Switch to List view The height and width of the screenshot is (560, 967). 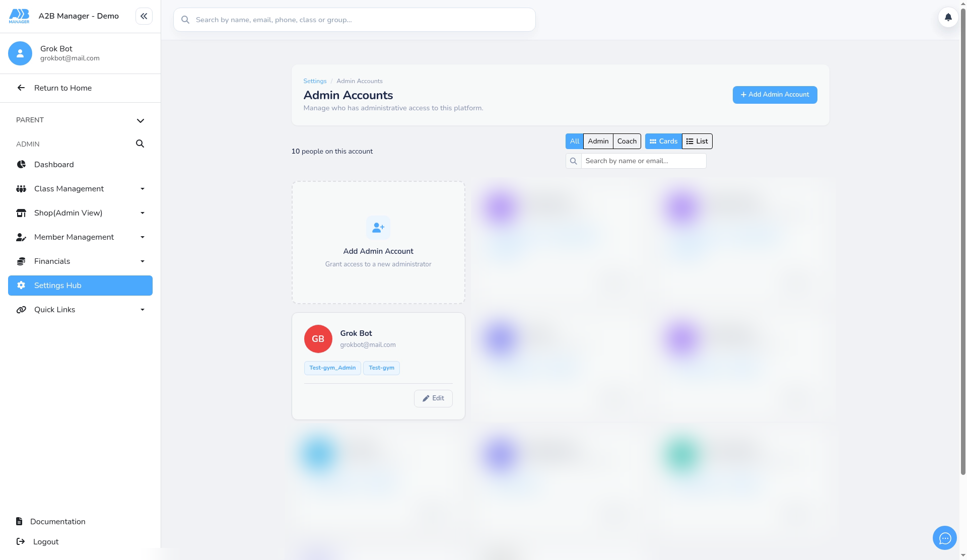click(x=697, y=142)
